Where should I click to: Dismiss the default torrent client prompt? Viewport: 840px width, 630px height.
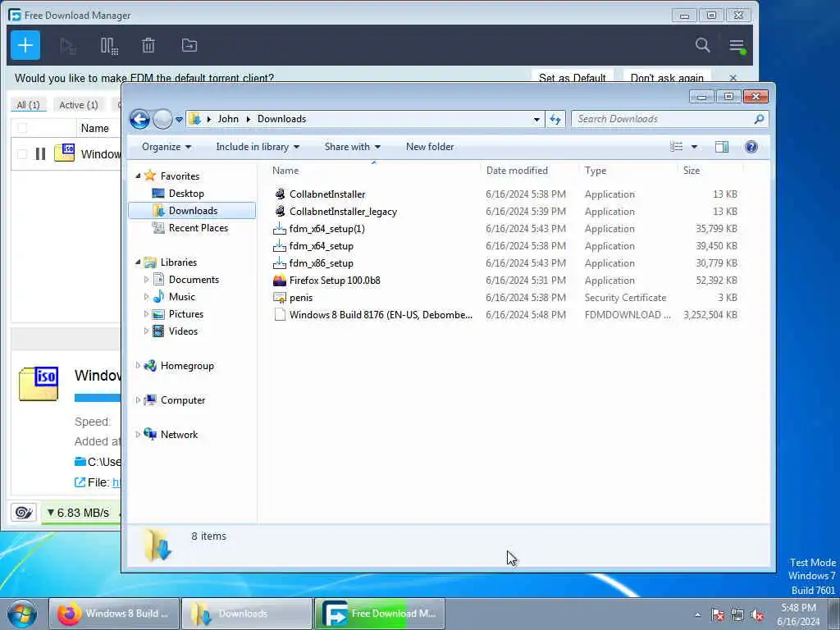(733, 78)
